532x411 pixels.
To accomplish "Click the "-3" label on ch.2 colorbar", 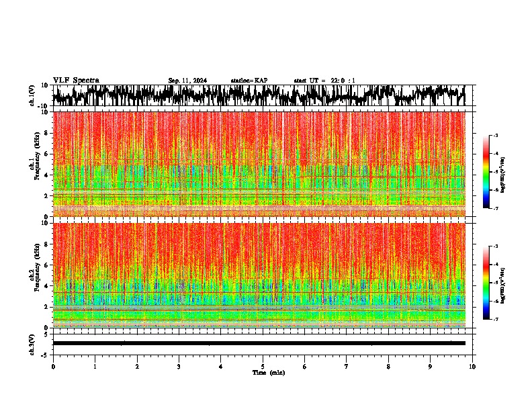I will coord(495,246).
